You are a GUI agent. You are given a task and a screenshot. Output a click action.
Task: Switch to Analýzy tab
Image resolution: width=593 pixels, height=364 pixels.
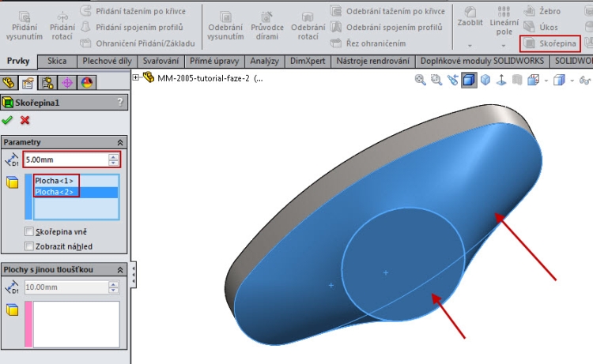pyautogui.click(x=264, y=61)
